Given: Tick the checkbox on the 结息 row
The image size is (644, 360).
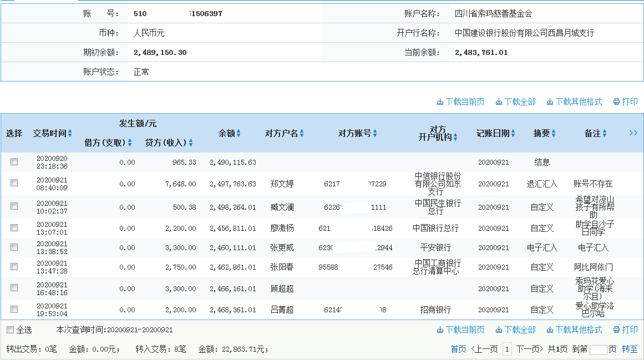Looking at the screenshot, I should (x=14, y=162).
